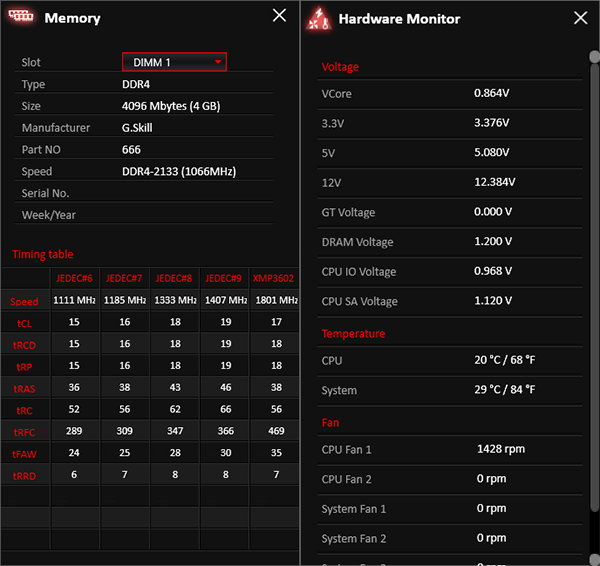600x566 pixels.
Task: Click the Memory panel RAM icon
Action: point(21,16)
